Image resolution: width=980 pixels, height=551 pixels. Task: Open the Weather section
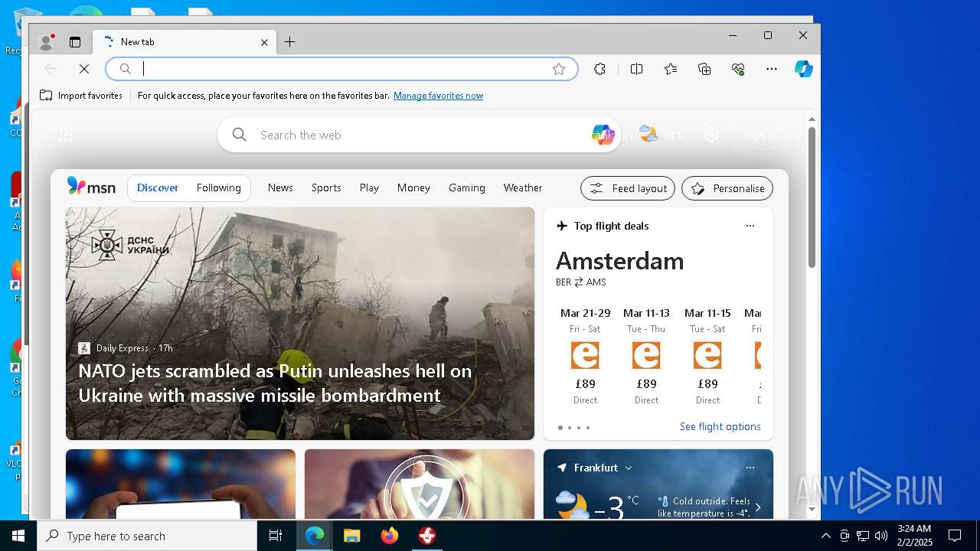click(523, 187)
